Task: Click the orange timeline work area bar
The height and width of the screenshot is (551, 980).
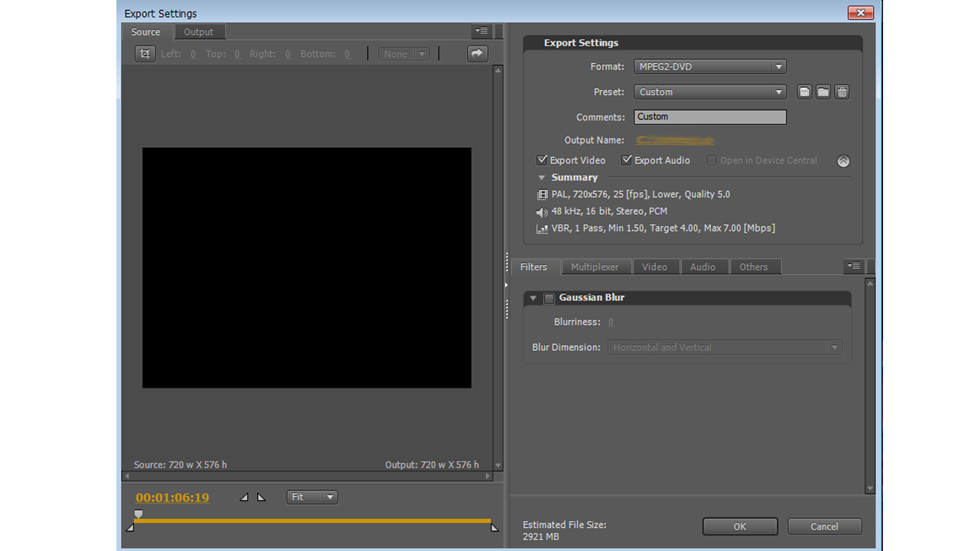Action: pos(311,521)
